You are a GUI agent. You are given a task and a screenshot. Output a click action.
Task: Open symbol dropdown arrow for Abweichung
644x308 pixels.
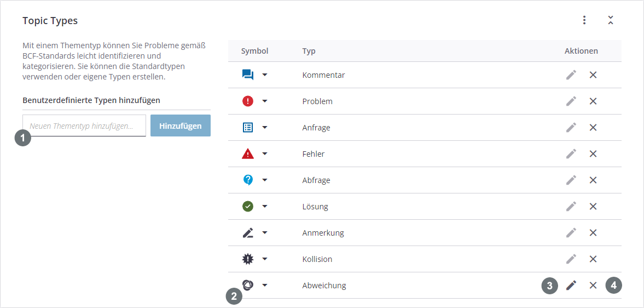(x=265, y=286)
